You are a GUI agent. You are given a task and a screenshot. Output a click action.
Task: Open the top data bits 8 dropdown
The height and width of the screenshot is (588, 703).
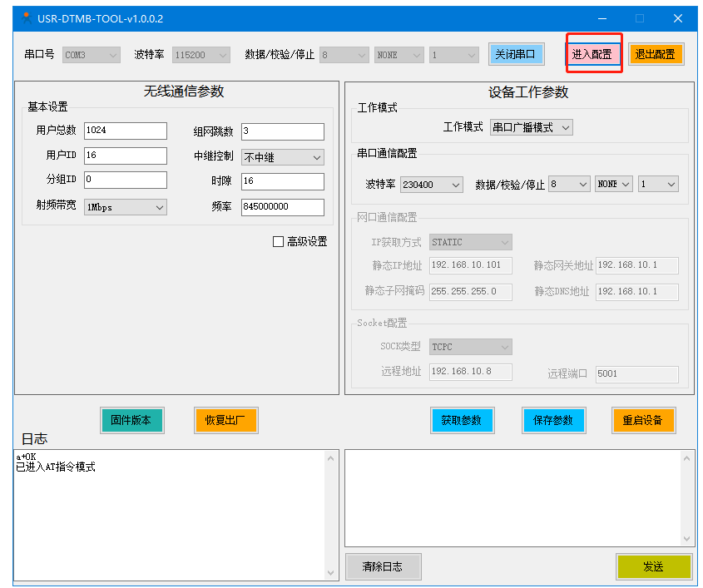344,55
